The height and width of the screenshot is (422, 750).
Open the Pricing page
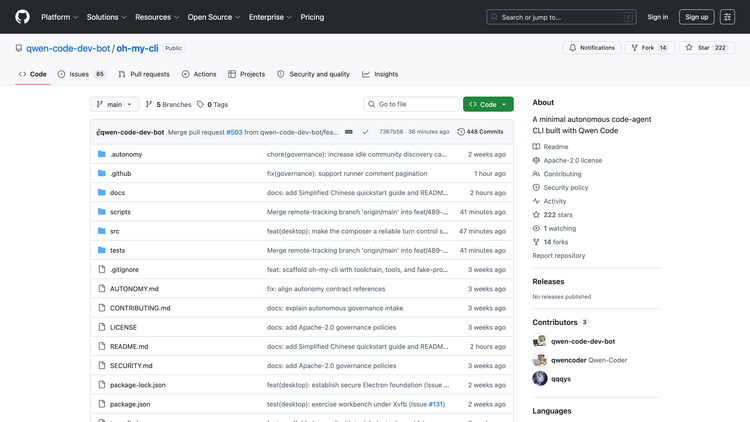pos(312,17)
